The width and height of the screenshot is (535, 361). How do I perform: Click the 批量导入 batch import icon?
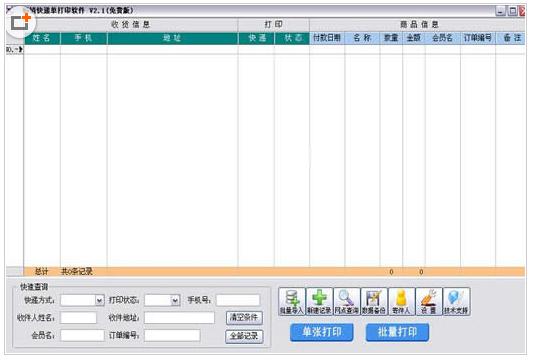(x=291, y=302)
